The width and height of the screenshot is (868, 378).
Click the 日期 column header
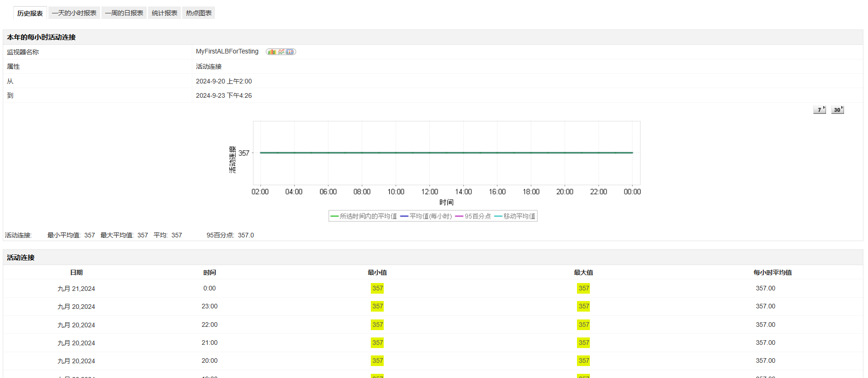[77, 272]
